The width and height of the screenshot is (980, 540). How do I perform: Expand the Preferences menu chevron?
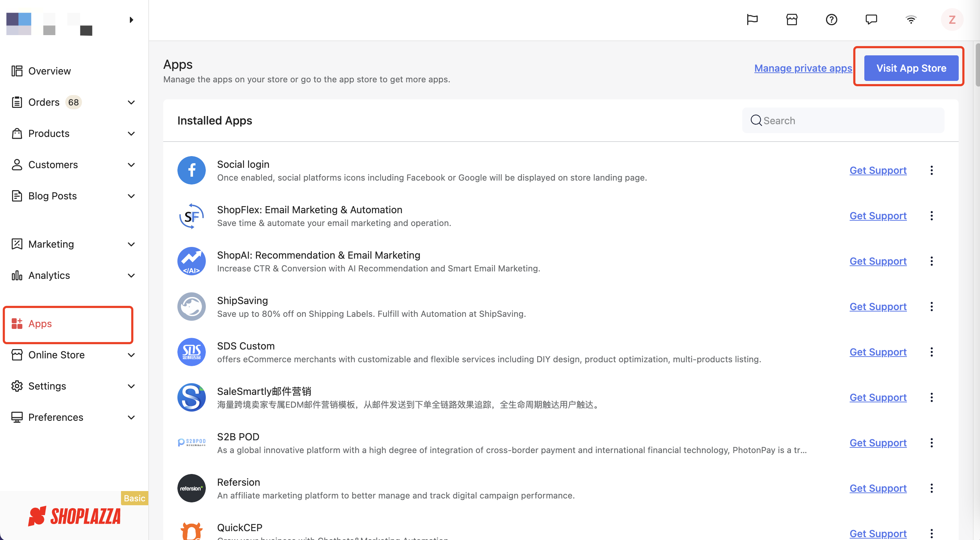[x=131, y=417]
